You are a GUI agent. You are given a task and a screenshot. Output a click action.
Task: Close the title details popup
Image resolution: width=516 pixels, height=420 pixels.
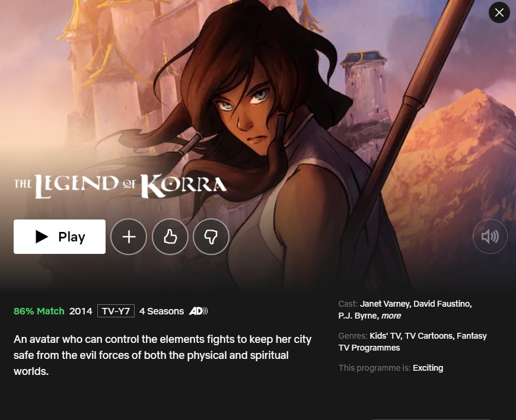pos(499,12)
